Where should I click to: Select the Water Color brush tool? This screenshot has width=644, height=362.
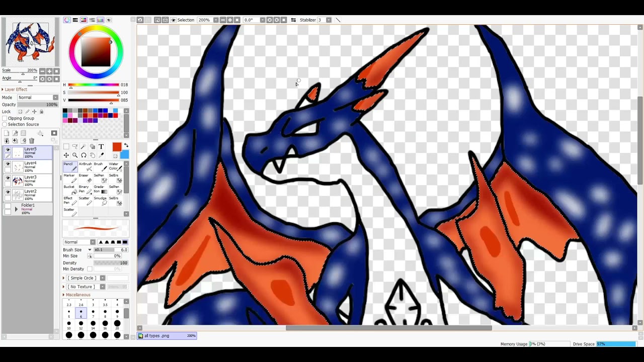pyautogui.click(x=115, y=167)
